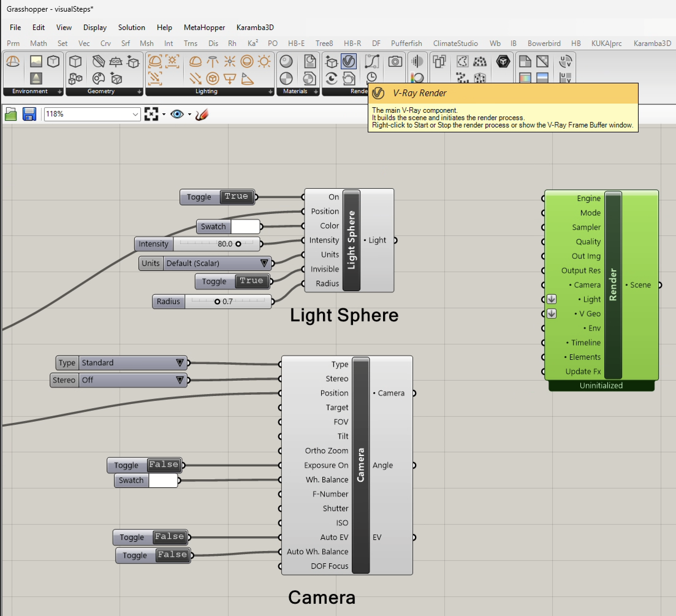Toggle preview visibility with the eye icon
The height and width of the screenshot is (616, 676).
177,114
